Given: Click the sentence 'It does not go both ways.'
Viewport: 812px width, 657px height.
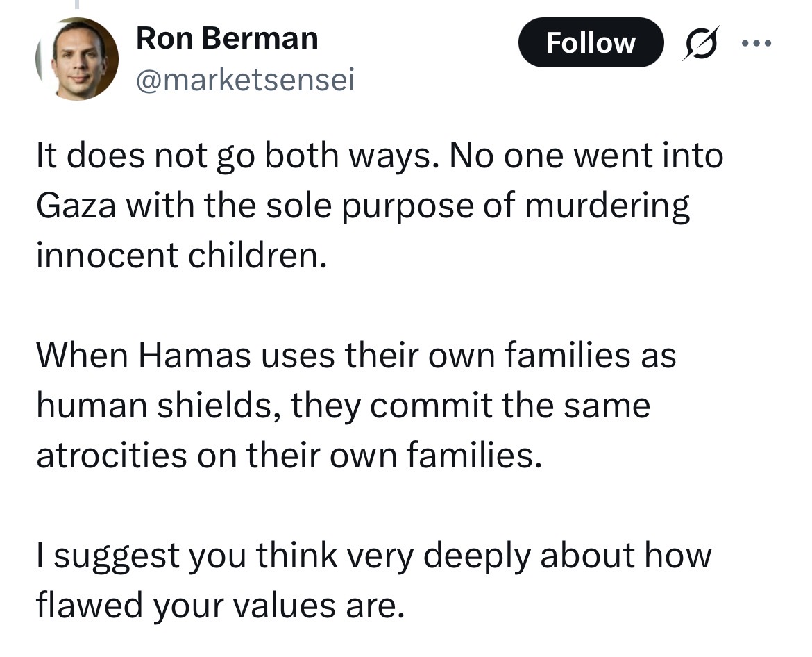Looking at the screenshot, I should coord(235,156).
